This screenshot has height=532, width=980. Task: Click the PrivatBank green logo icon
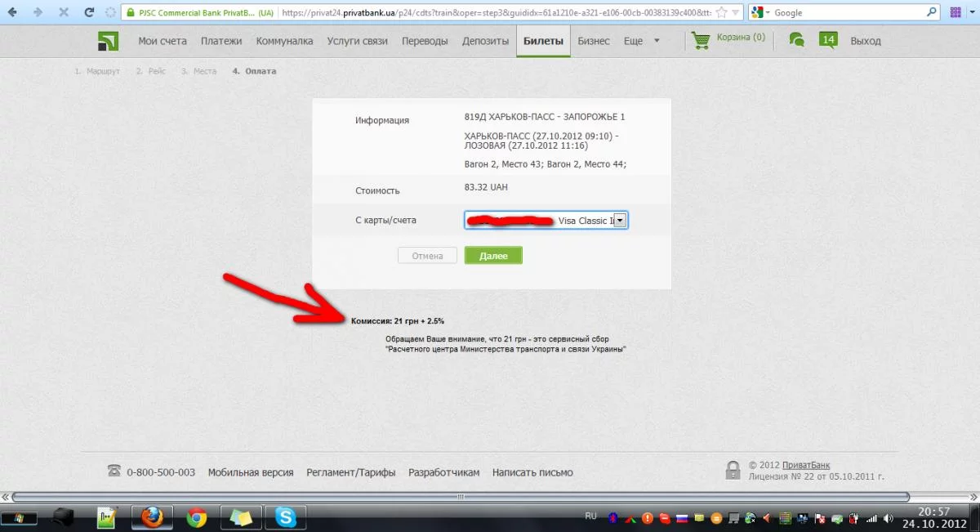(108, 42)
